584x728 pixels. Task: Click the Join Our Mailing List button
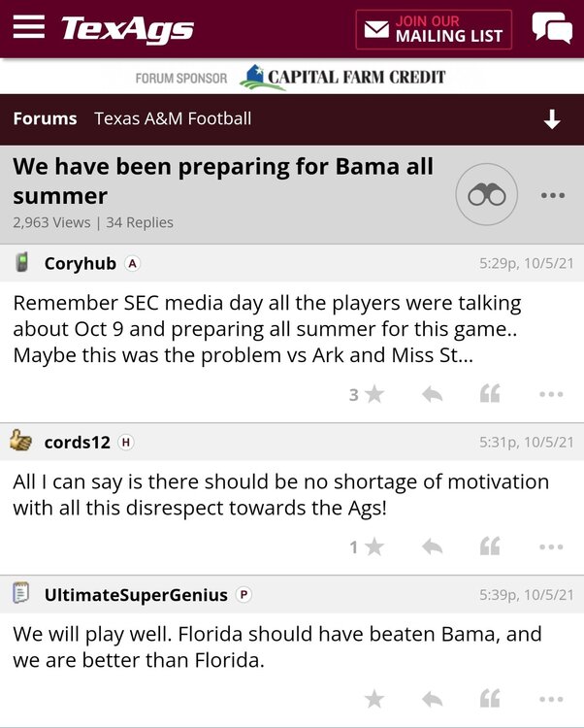pyautogui.click(x=434, y=29)
